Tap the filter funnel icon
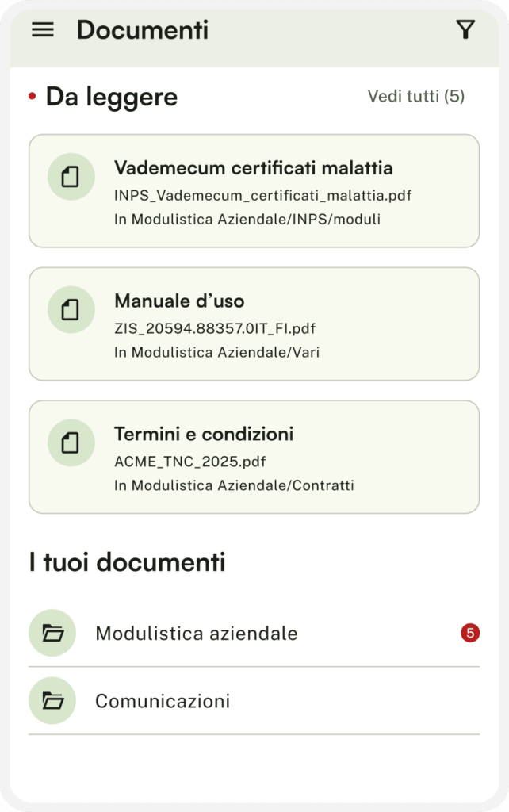Screen dimensions: 509x812 pyautogui.click(x=465, y=30)
